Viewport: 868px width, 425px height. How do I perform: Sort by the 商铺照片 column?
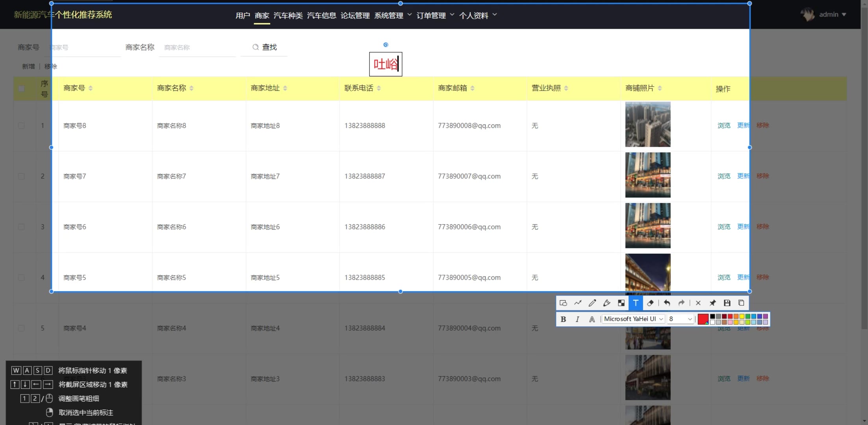[x=660, y=88]
